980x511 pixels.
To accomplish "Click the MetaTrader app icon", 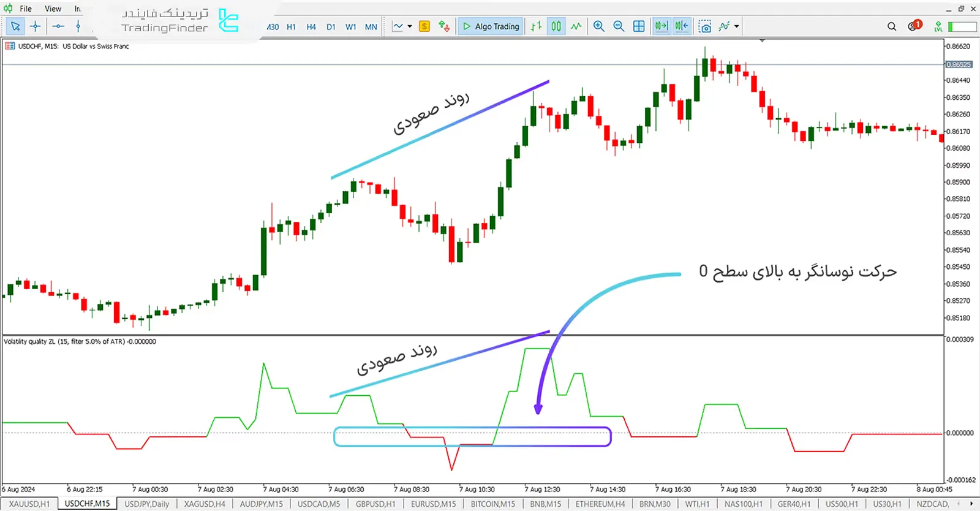I will coord(8,9).
